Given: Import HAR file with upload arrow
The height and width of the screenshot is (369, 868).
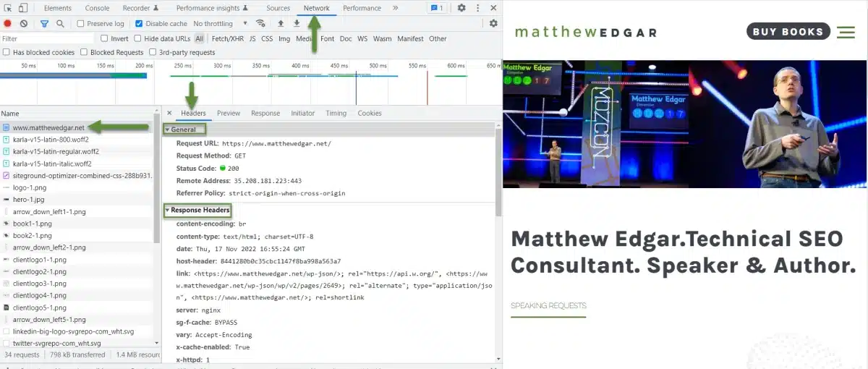Looking at the screenshot, I should tap(281, 23).
